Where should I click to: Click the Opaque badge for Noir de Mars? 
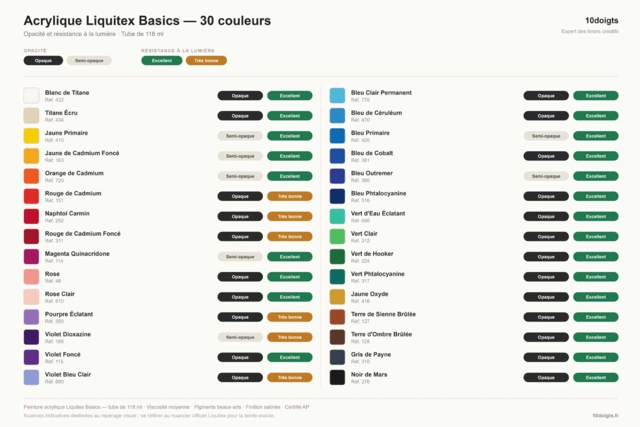pyautogui.click(x=546, y=378)
